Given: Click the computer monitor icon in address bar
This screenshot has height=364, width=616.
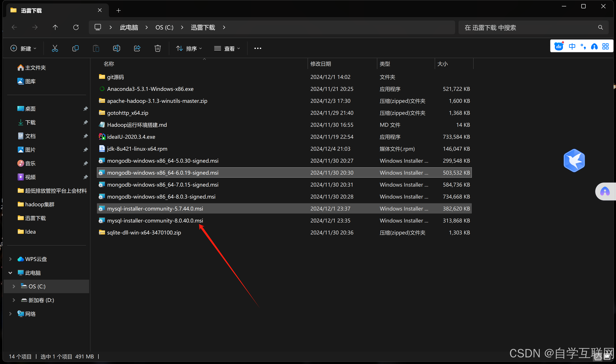Looking at the screenshot, I should click(98, 27).
